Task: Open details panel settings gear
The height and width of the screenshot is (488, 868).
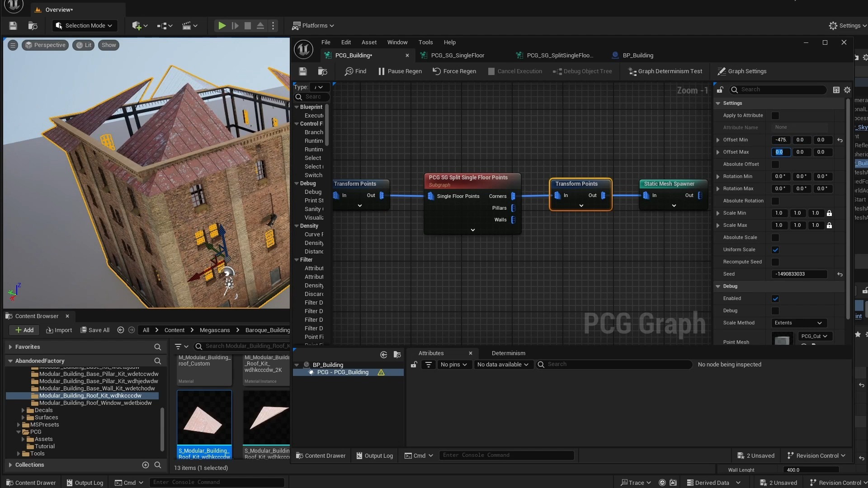Action: 847,90
